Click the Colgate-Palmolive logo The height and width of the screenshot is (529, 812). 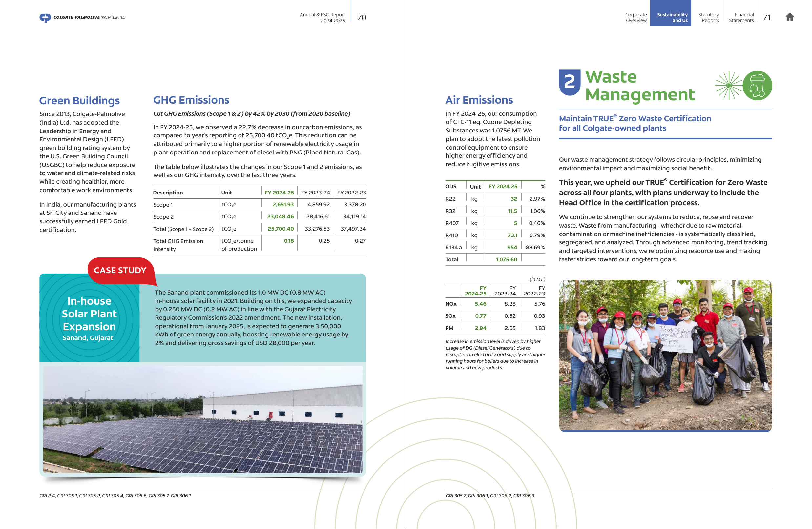[82, 17]
